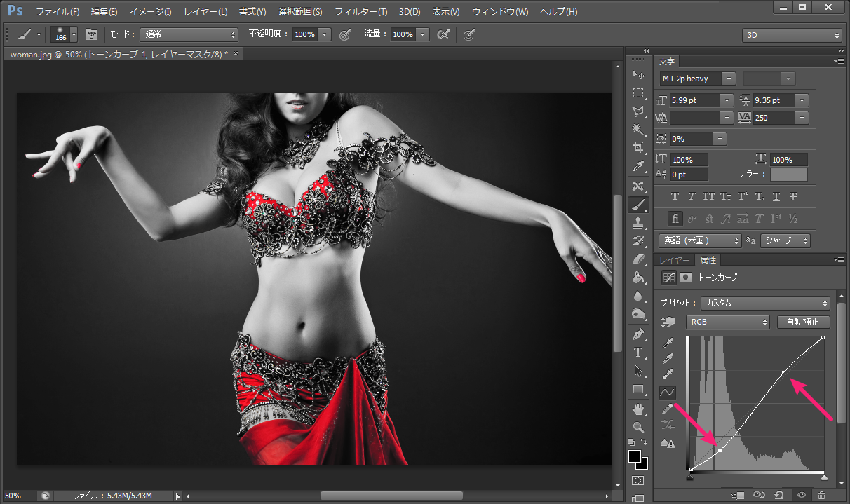850x504 pixels.
Task: Expand the M+ 2p heavy font dropdown
Action: point(728,79)
